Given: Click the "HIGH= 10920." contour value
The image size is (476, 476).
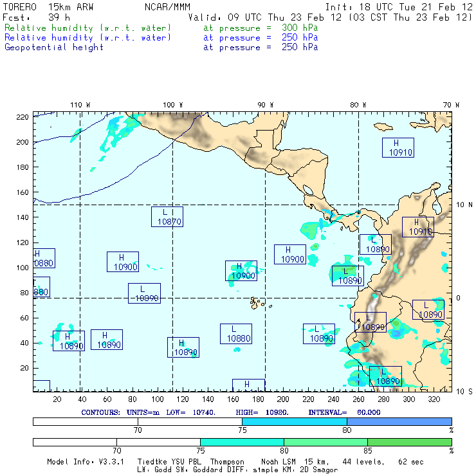Looking at the screenshot, I should (x=262, y=412).
